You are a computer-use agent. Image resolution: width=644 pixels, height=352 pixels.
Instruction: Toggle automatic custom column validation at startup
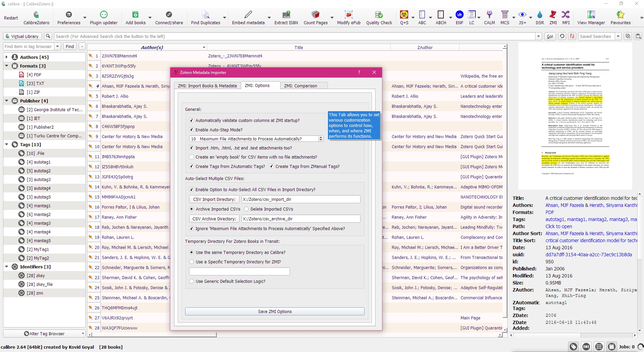click(x=191, y=120)
